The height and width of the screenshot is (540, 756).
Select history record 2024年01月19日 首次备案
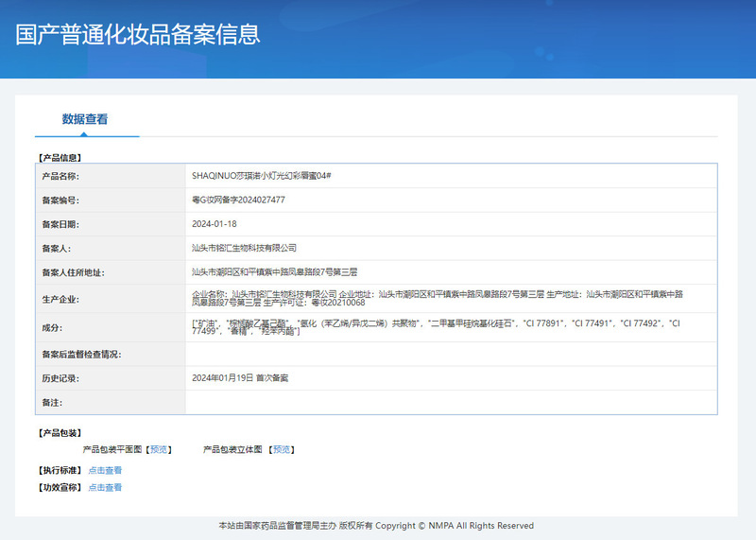pyautogui.click(x=240, y=378)
